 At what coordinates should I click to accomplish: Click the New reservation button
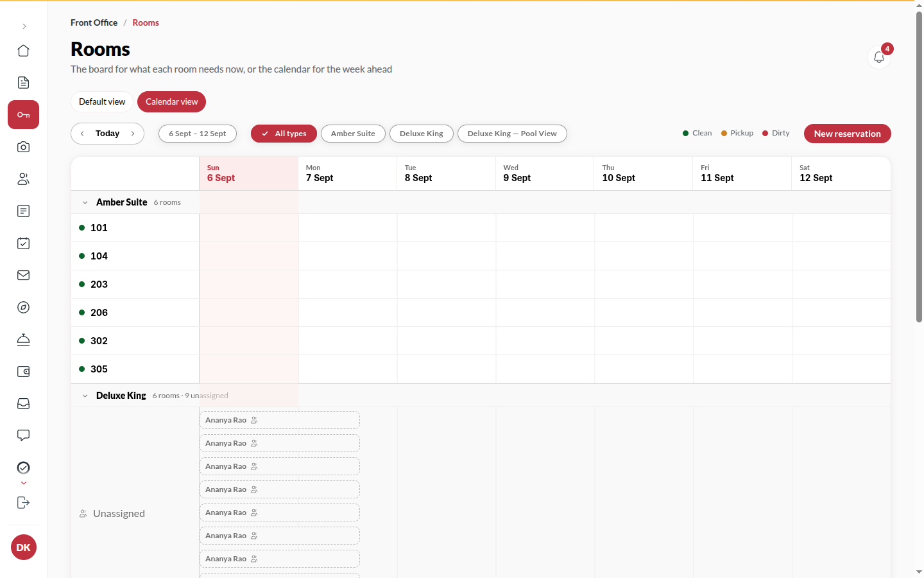click(x=847, y=134)
